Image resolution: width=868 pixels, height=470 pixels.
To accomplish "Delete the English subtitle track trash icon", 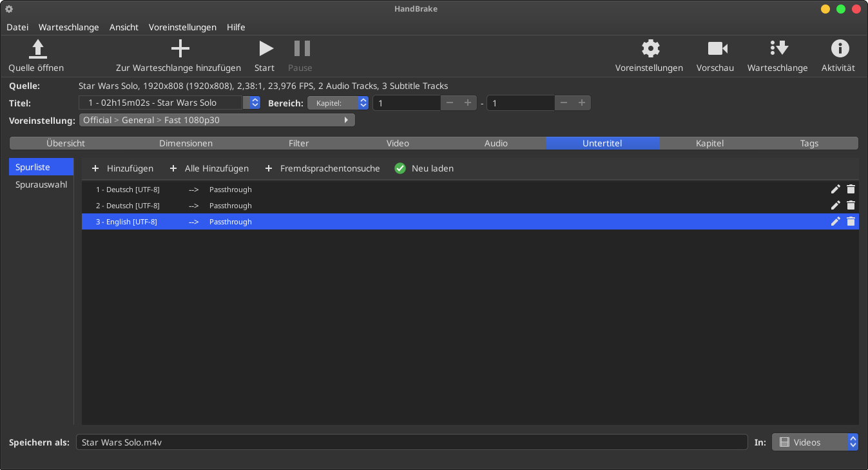I will (851, 221).
